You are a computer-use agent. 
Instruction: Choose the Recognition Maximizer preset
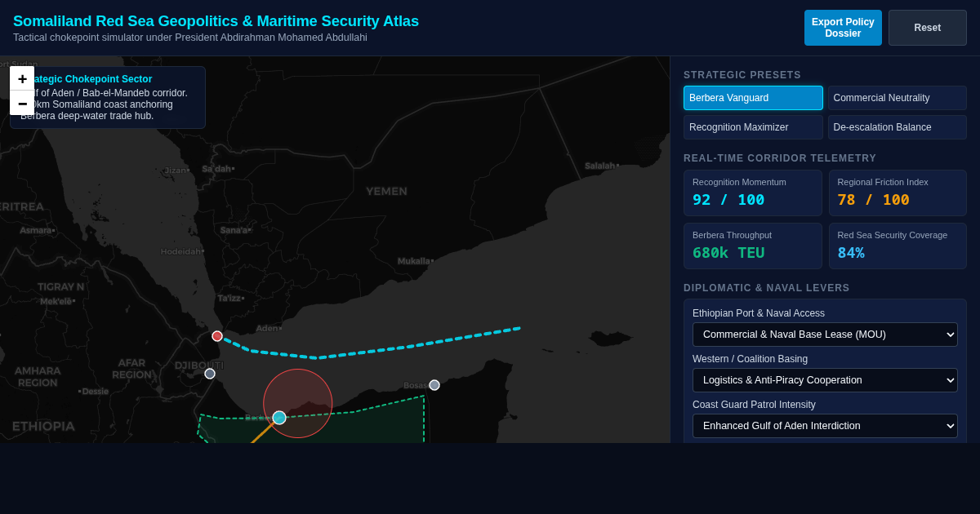[753, 127]
